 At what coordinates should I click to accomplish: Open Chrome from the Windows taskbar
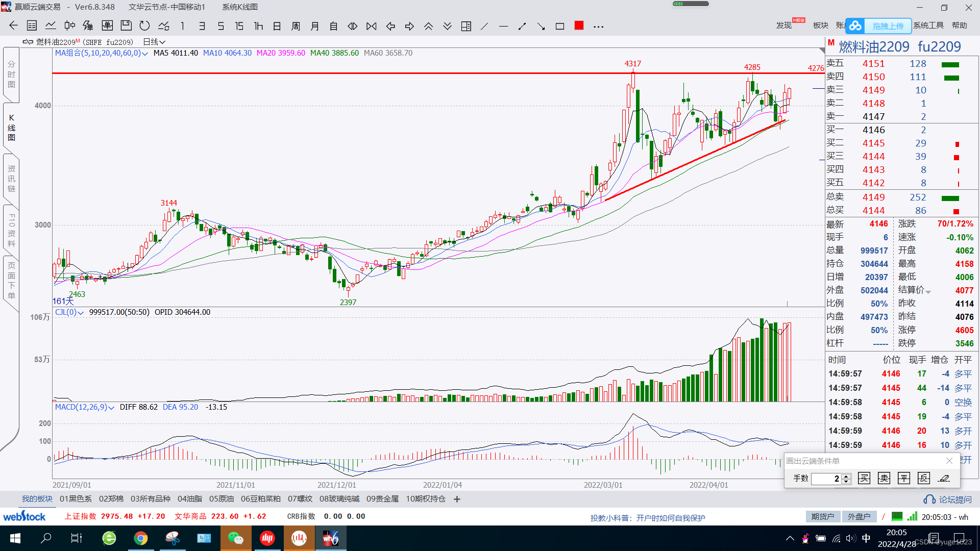click(141, 538)
